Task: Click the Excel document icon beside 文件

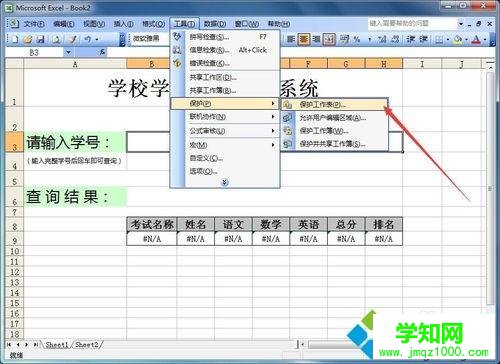Action: 13,23
